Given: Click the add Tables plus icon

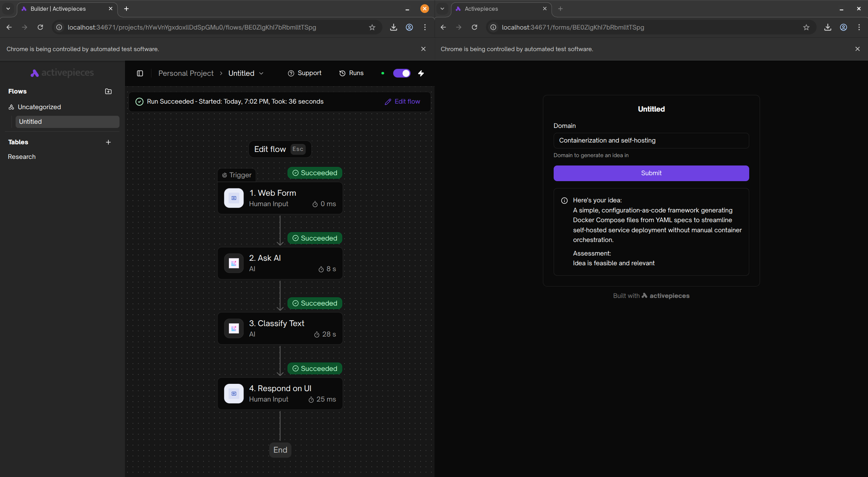Looking at the screenshot, I should click(108, 142).
